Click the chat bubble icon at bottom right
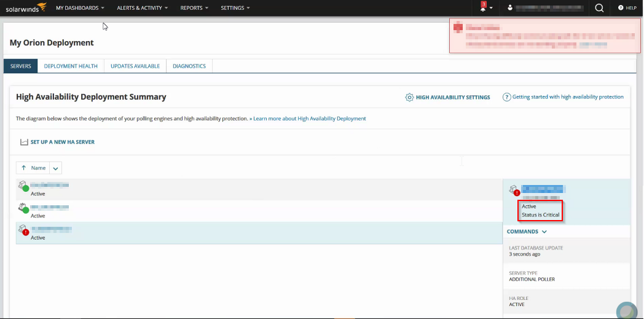Screen dimensions: 644x319 click(627, 311)
